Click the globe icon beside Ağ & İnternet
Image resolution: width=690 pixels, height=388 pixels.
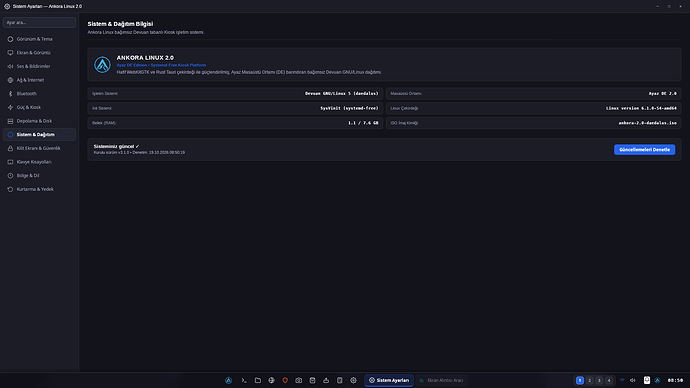(10, 80)
